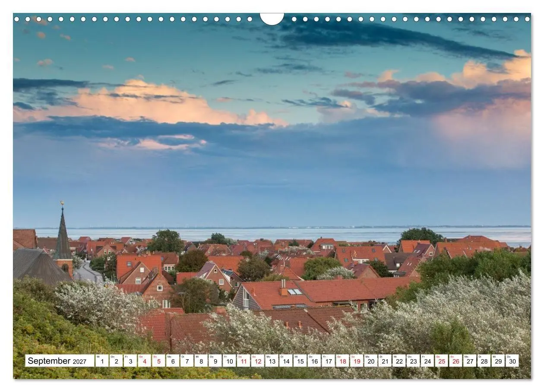This screenshot has height=392, width=544.
Task: Click date cell 16
Action: [314, 361]
